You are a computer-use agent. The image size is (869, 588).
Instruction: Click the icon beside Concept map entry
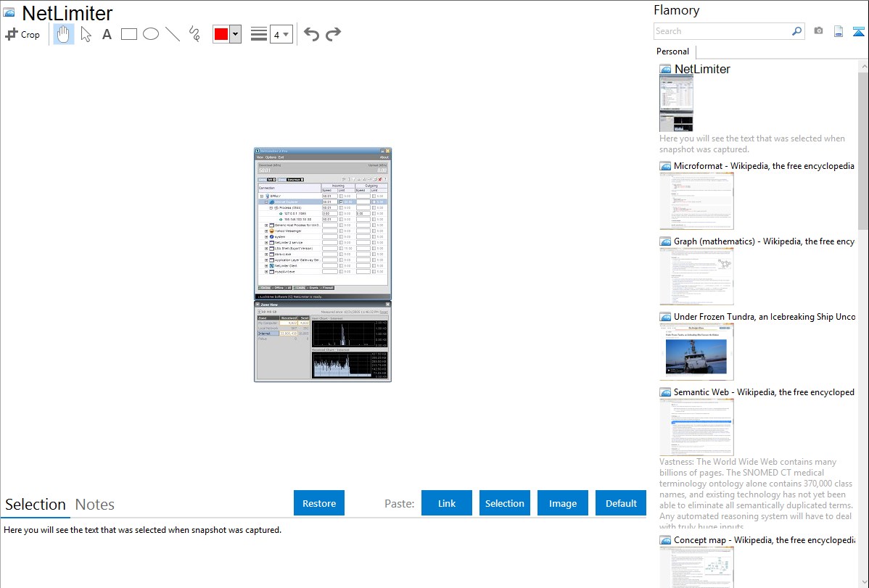(x=665, y=539)
